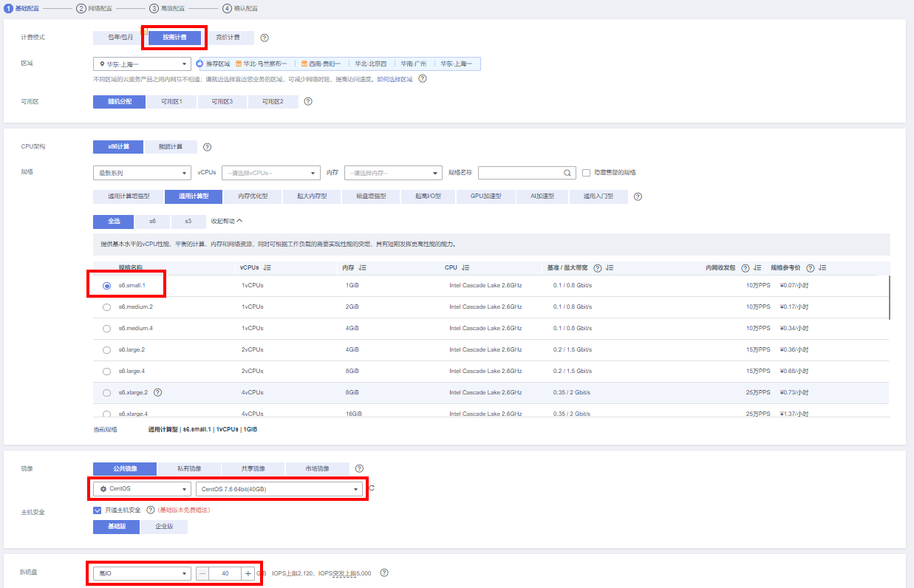914x588 pixels.
Task: Switch to the 私有镜像 image tab
Action: [x=189, y=468]
